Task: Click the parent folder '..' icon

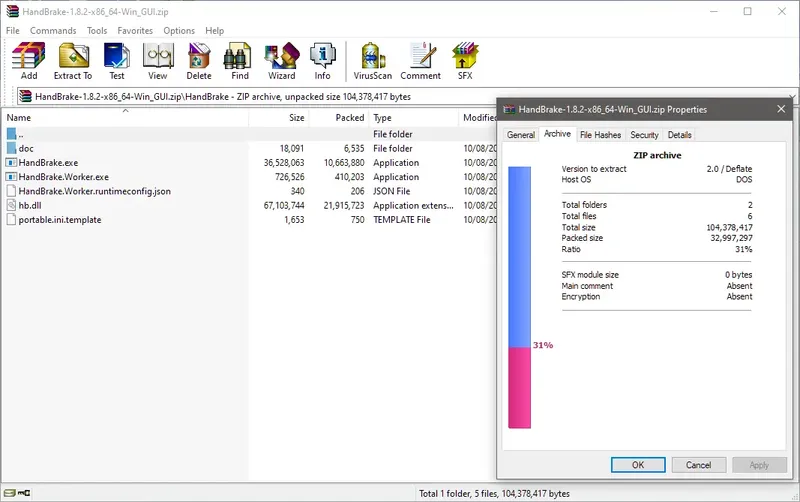Action: (11, 134)
